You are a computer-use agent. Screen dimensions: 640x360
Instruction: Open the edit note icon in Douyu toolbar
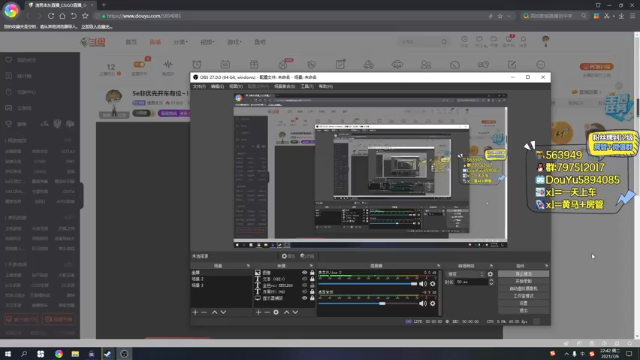512,64
